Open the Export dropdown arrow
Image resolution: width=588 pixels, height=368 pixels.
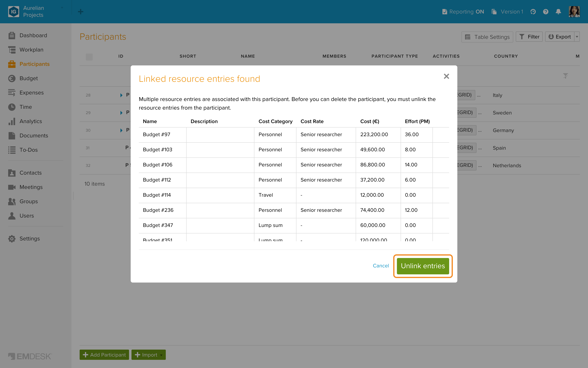tap(577, 37)
